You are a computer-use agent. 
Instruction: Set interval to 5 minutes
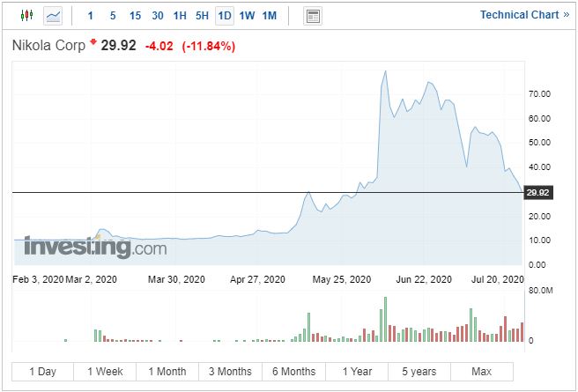[113, 16]
